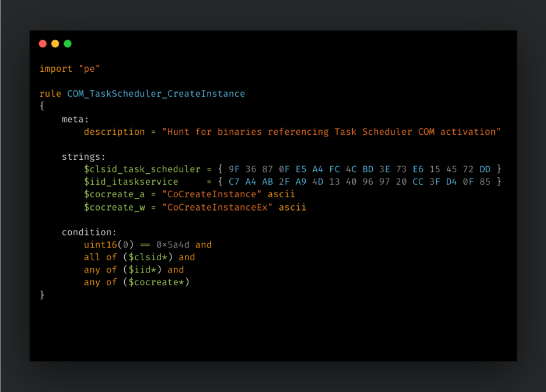Click the first byte 9F in CLSID
Viewport: 546px width, 392px height.
tap(234, 170)
